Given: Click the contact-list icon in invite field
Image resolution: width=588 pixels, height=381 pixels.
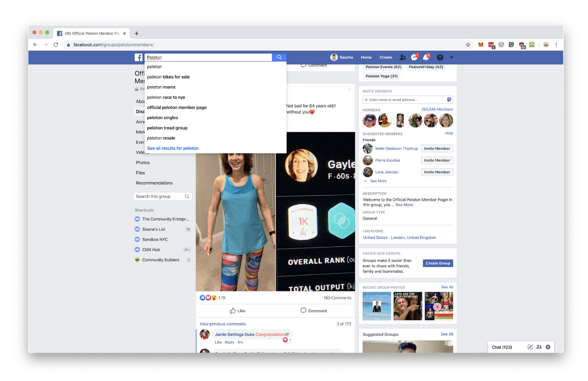Looking at the screenshot, I should [x=449, y=100].
